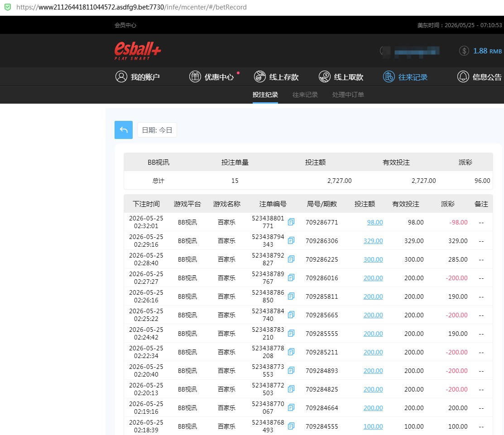Open bet amount 100.00 link
This screenshot has height=435, width=504.
(x=373, y=427)
